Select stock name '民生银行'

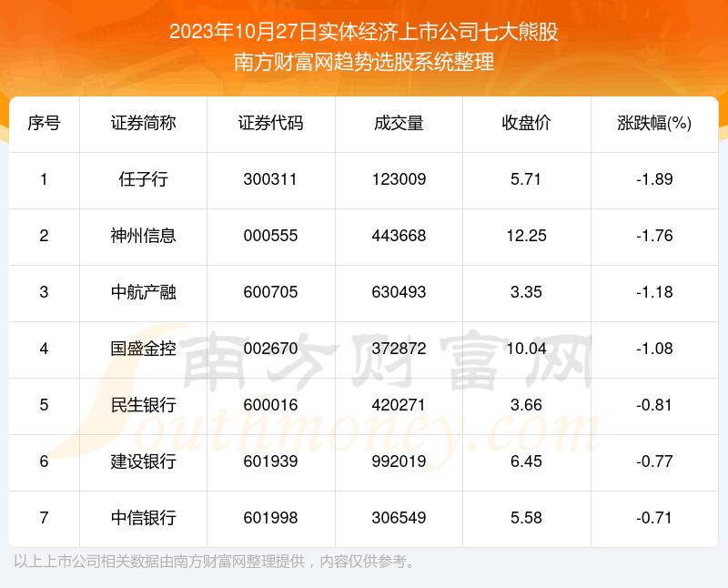pyautogui.click(x=143, y=405)
